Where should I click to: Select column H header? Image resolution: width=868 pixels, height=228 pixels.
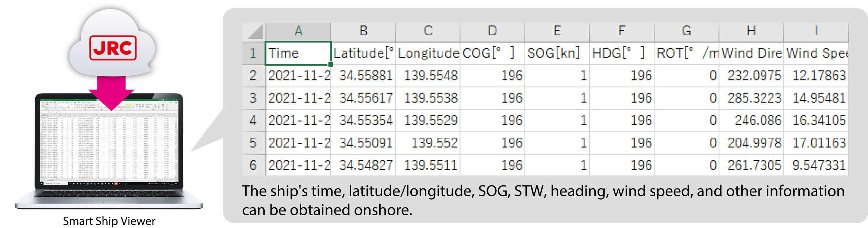[751, 31]
